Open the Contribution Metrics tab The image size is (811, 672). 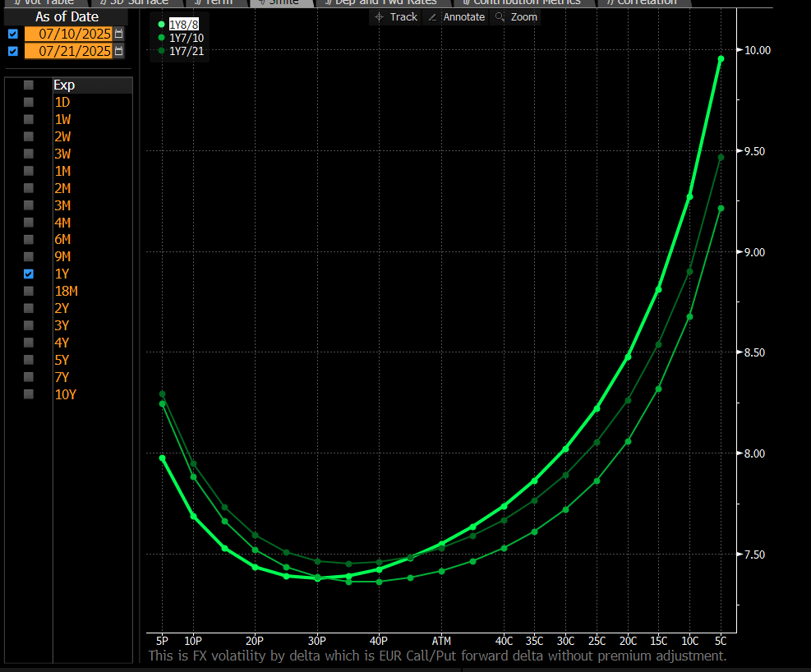click(x=523, y=2)
